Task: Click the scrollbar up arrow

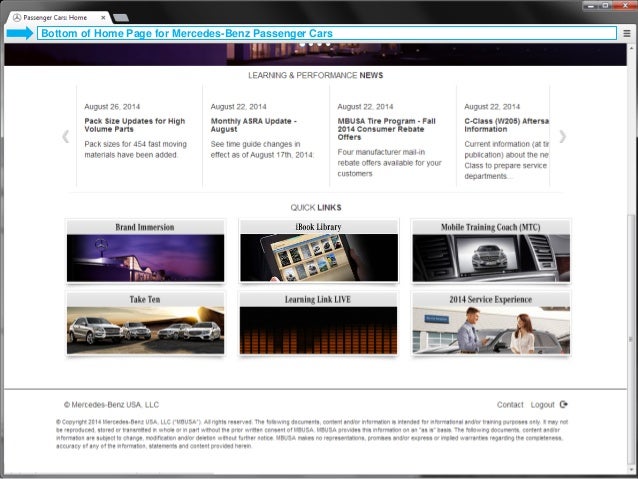Action: [x=631, y=47]
